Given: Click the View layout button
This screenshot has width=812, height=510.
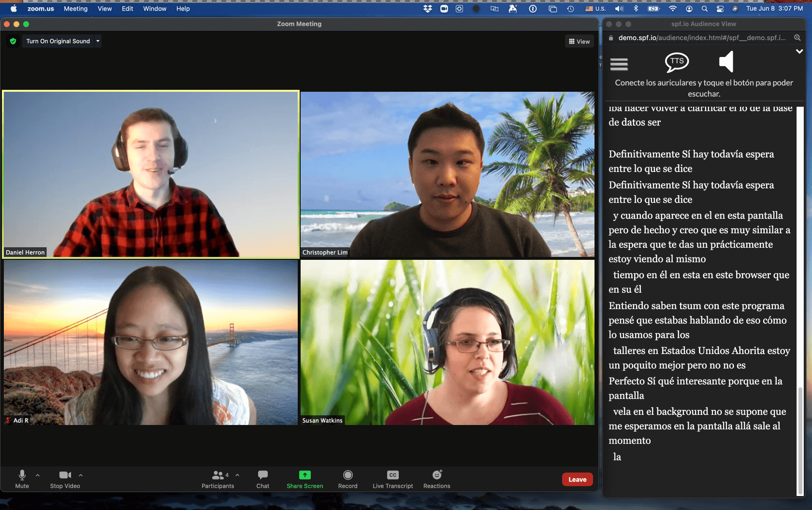Looking at the screenshot, I should [x=579, y=42].
